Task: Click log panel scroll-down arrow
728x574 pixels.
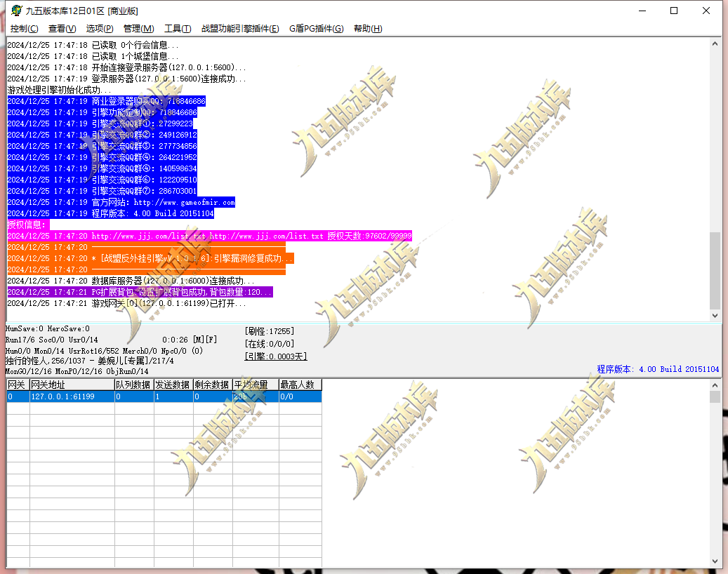Action: [x=715, y=315]
